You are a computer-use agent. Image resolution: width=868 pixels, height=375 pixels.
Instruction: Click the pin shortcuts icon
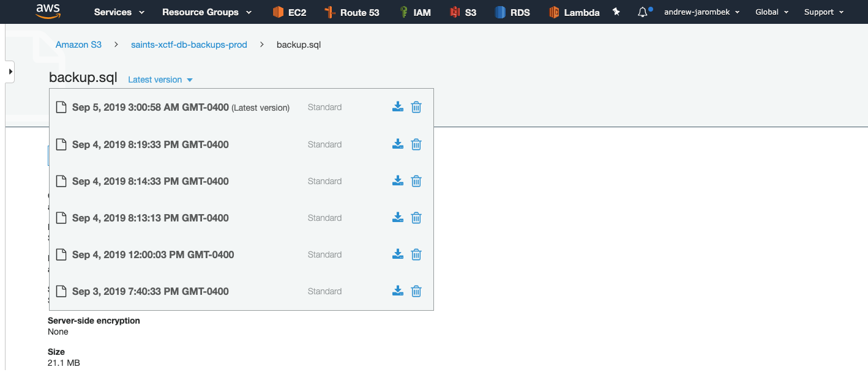click(616, 12)
